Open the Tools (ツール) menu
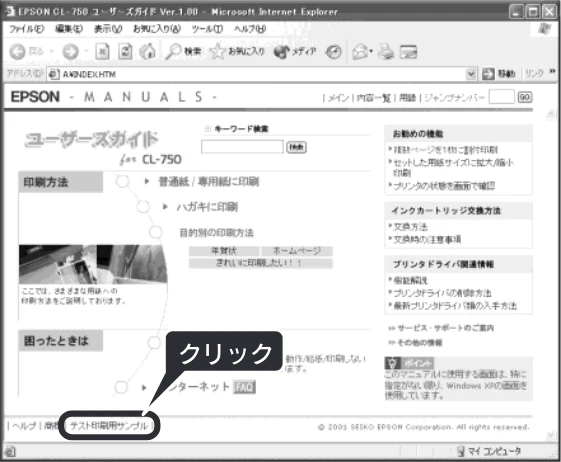 pos(207,29)
